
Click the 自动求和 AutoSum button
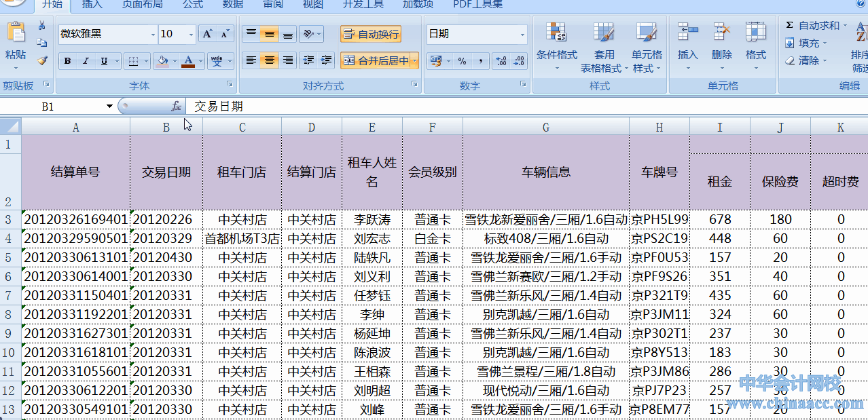click(813, 26)
